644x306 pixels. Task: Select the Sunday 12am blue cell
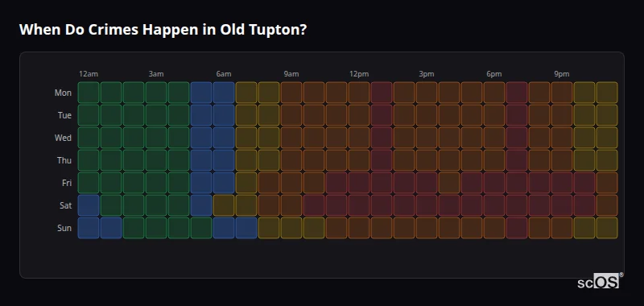click(x=89, y=228)
